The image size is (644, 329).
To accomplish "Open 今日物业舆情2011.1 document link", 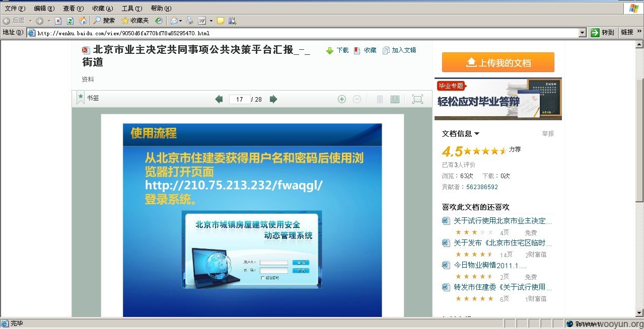I will point(490,265).
